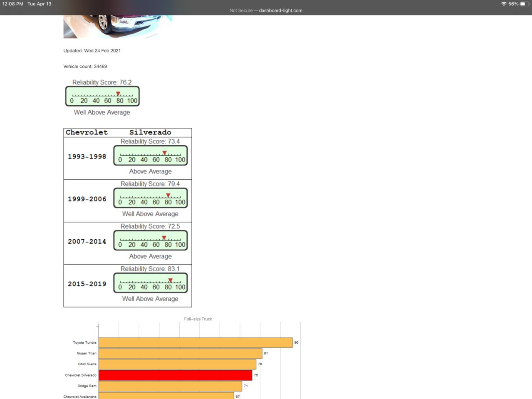Viewport: 532px width, 399px height.
Task: Click the Chevrolet Avalanche bar
Action: click(x=166, y=396)
